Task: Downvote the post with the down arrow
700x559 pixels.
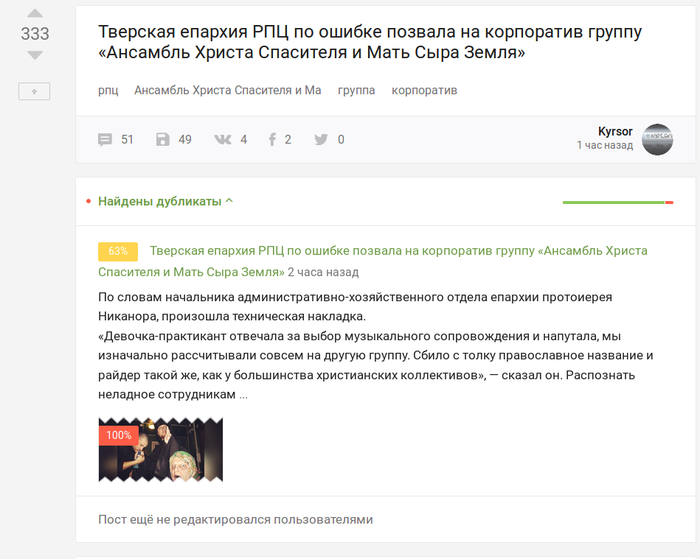Action: click(x=35, y=56)
